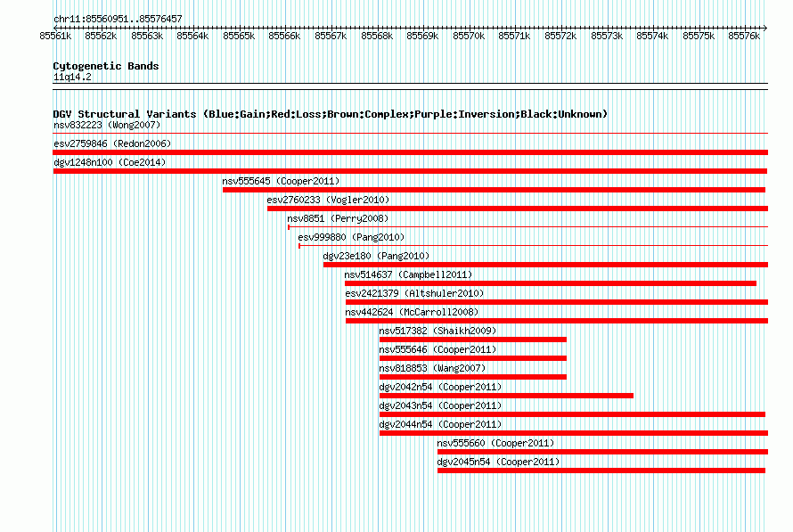Click the red bar under esv2421379
The width and height of the screenshot is (793, 532).
point(557,302)
